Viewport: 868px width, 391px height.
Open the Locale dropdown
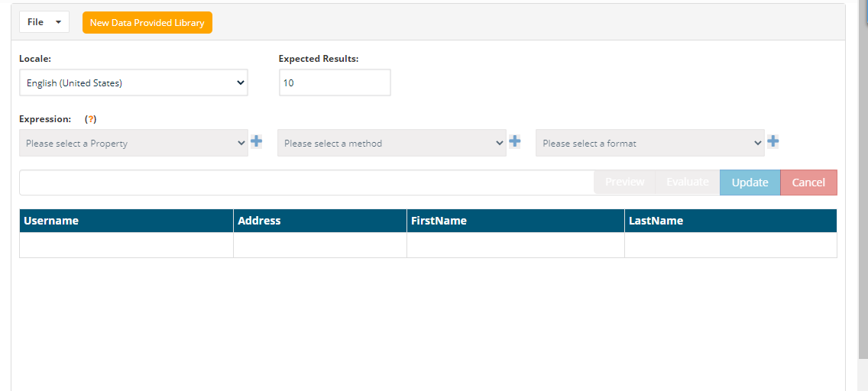tap(134, 82)
